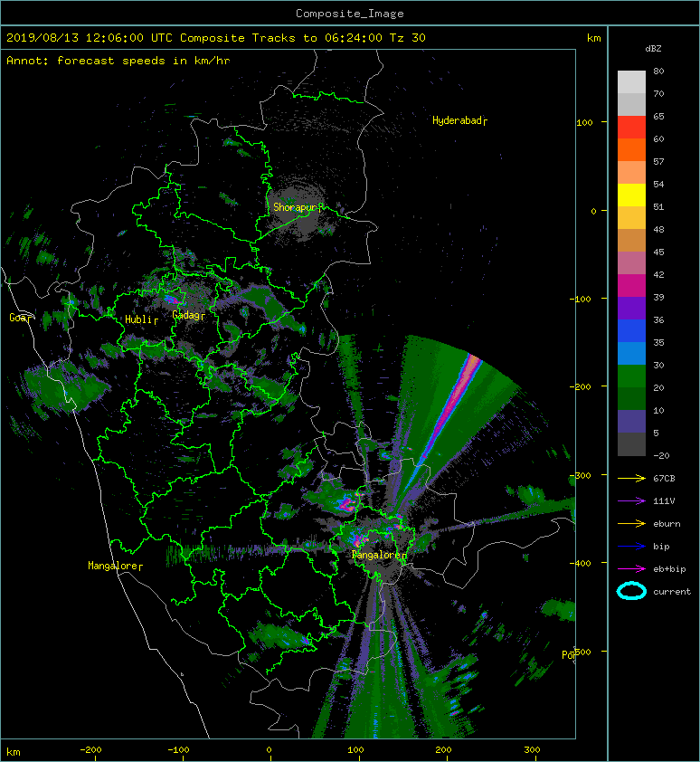Image resolution: width=700 pixels, height=762 pixels.
Task: Click 'Annot: forecast speeds in km/hr' text
Action: click(118, 61)
